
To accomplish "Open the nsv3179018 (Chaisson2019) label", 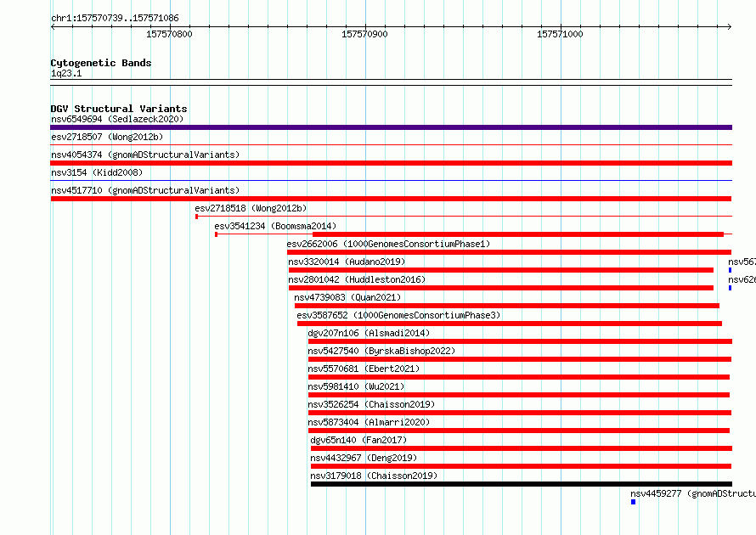I will pyautogui.click(x=374, y=476).
